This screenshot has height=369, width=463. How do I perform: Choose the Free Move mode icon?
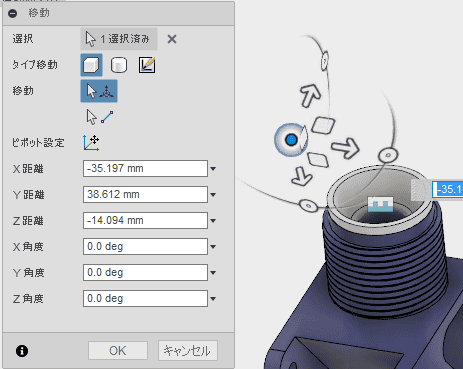99,91
